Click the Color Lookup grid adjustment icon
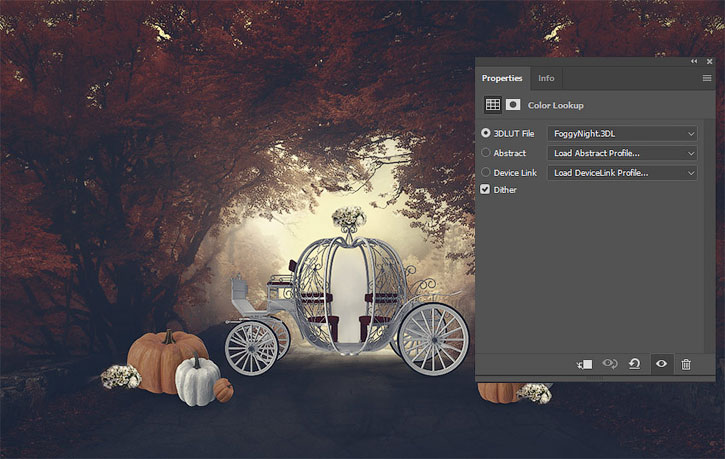This screenshot has height=459, width=725. (492, 105)
